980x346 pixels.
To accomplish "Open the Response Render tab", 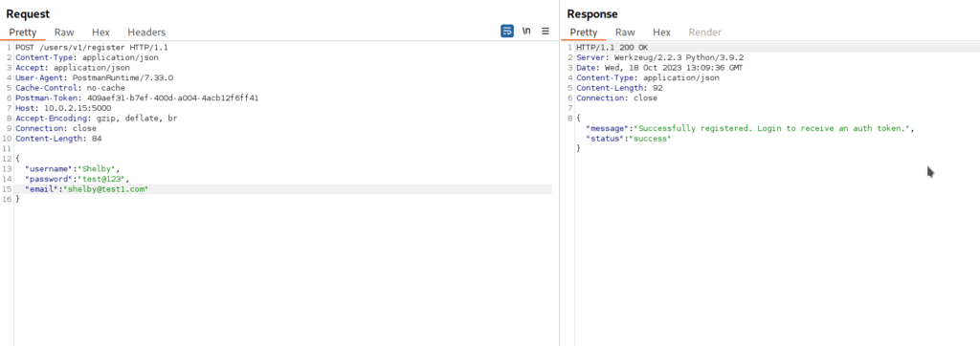I will (x=705, y=32).
